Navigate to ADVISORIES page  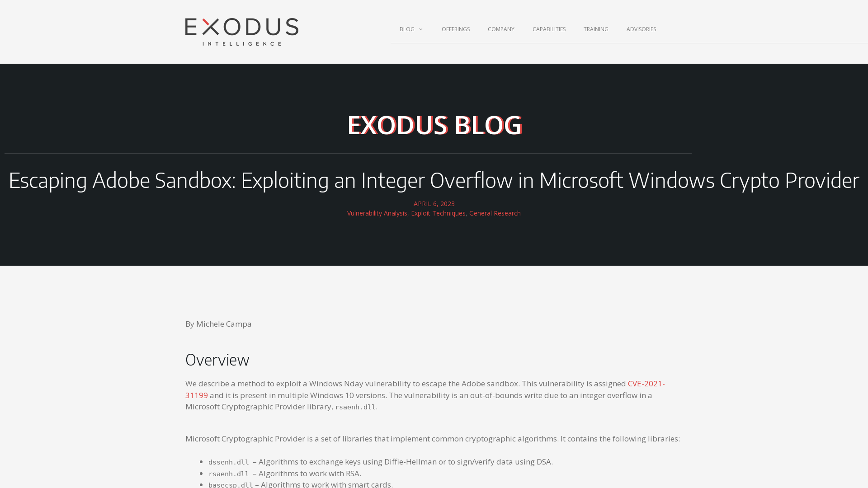(641, 28)
